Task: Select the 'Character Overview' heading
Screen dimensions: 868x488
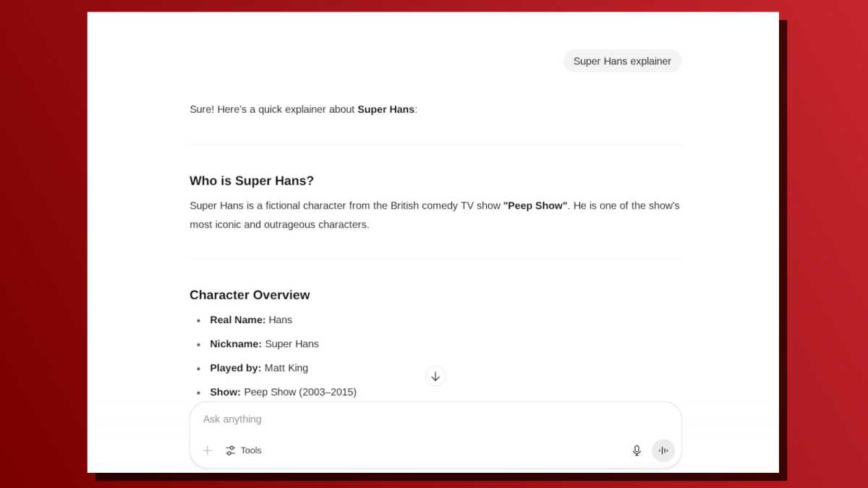Action: coord(250,295)
